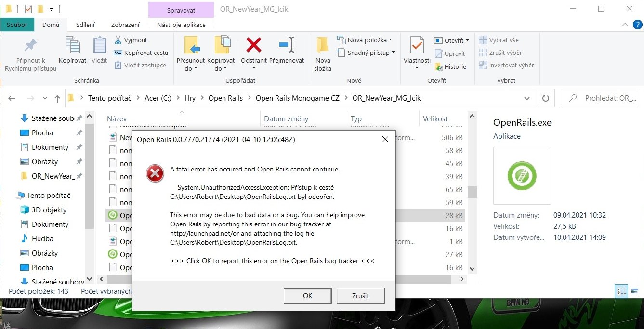Open the Přesunout do dropdown
This screenshot has width=644, height=329.
coord(191,65)
